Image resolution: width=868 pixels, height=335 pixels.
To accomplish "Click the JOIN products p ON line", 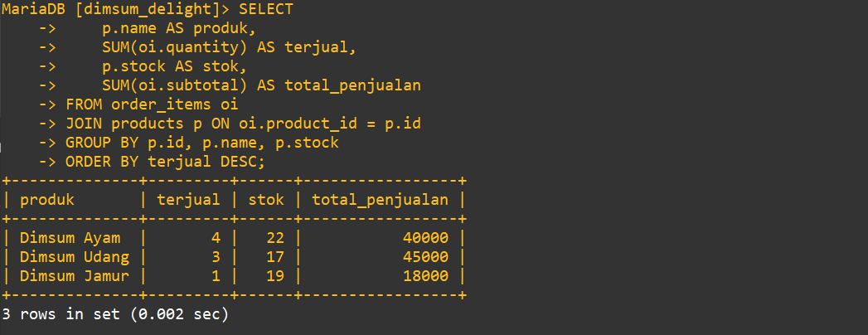I will [x=243, y=124].
